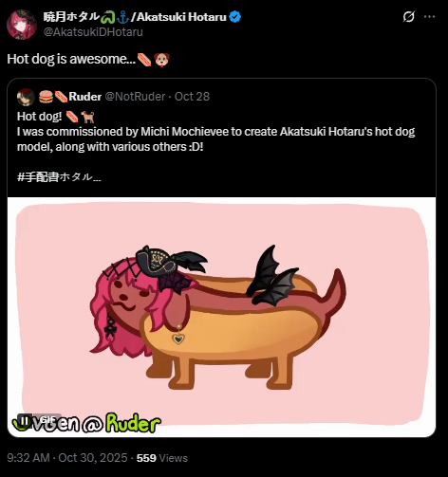Click the hamburger emoji beside Ruder's name

46,97
